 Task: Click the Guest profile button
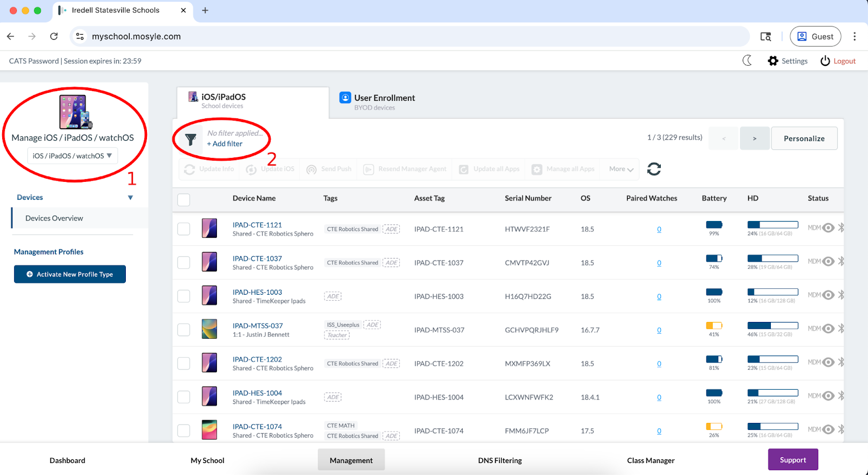point(815,36)
